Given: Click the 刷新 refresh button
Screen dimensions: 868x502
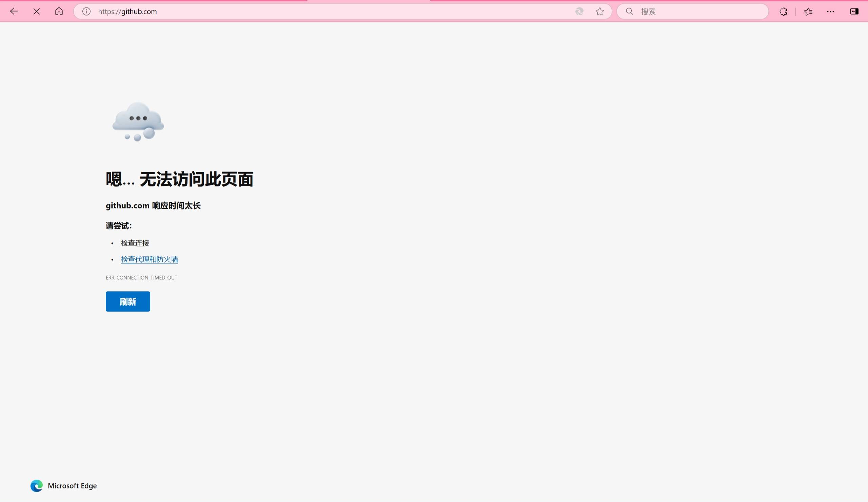Looking at the screenshot, I should point(128,301).
